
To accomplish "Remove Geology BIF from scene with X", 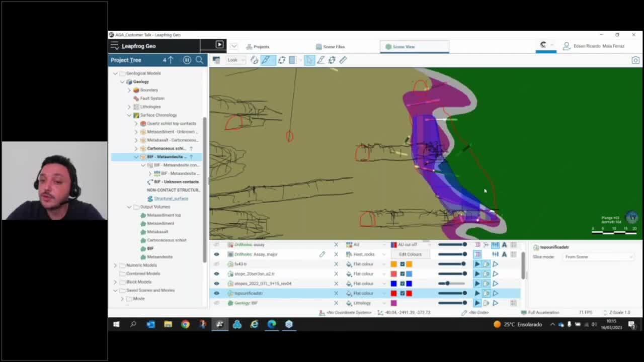I will (x=336, y=303).
